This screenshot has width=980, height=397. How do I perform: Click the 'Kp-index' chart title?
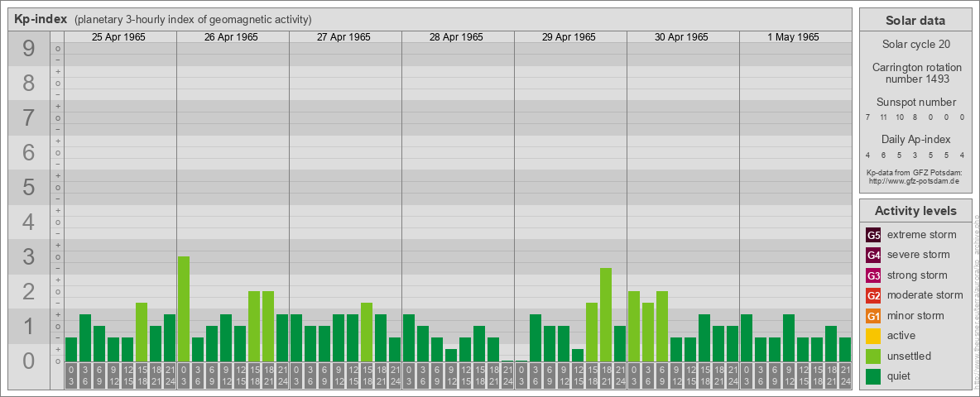click(x=41, y=19)
